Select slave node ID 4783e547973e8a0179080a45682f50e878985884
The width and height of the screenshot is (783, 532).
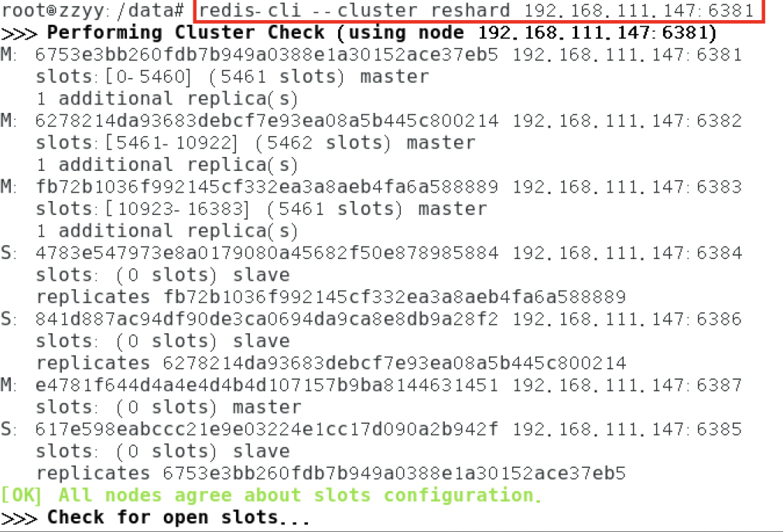[x=267, y=253]
